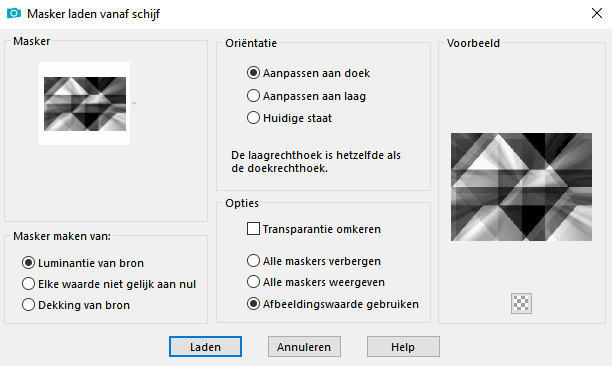612x366 pixels.
Task: Choose Elke waarde niet gelijk aan nul
Action: 109,284
